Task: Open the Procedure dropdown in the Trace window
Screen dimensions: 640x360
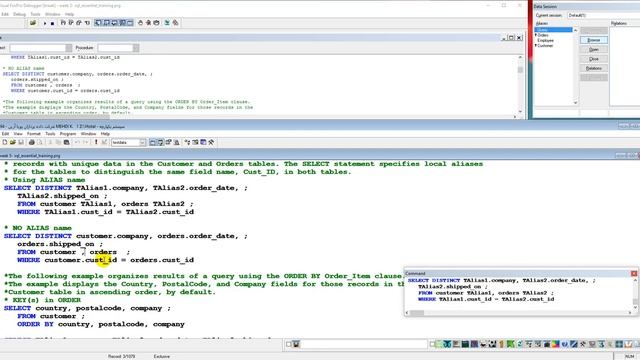Action: (x=136, y=48)
